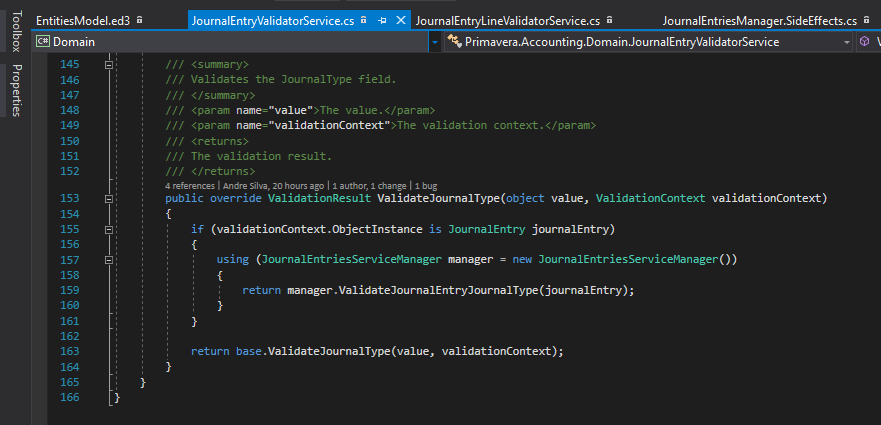Image resolution: width=881 pixels, height=425 pixels.
Task: Click ValidationResult return type on line 153
Action: [319, 198]
